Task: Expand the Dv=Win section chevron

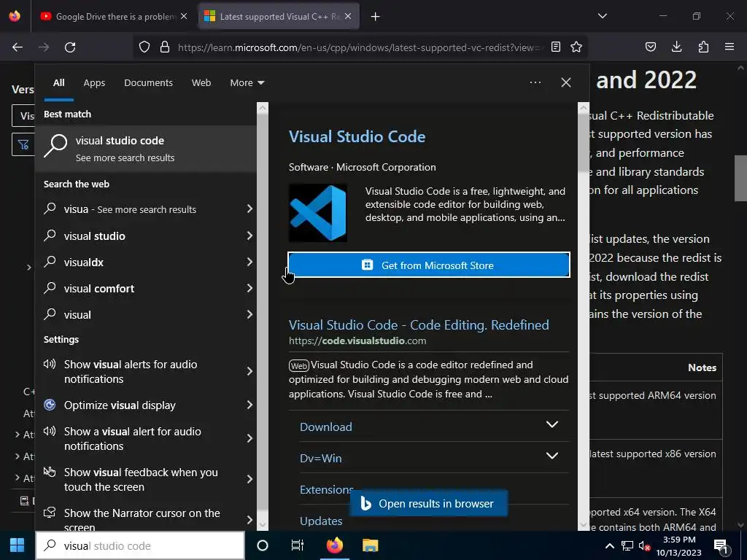Action: pyautogui.click(x=551, y=456)
